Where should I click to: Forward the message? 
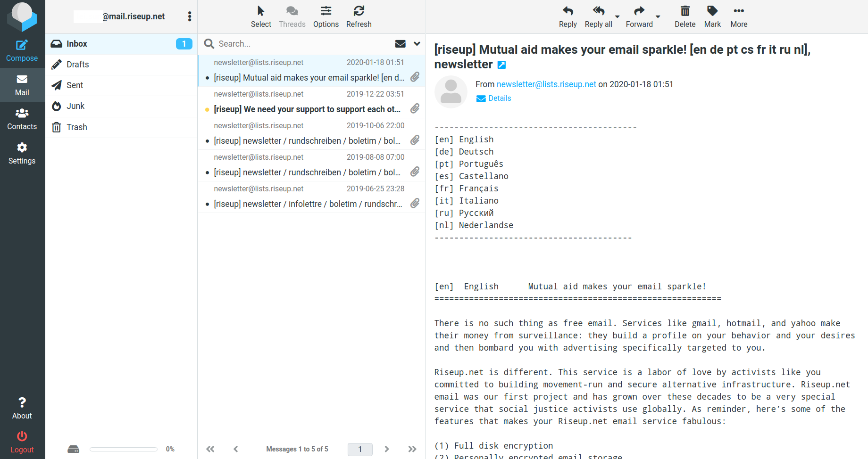[639, 16]
